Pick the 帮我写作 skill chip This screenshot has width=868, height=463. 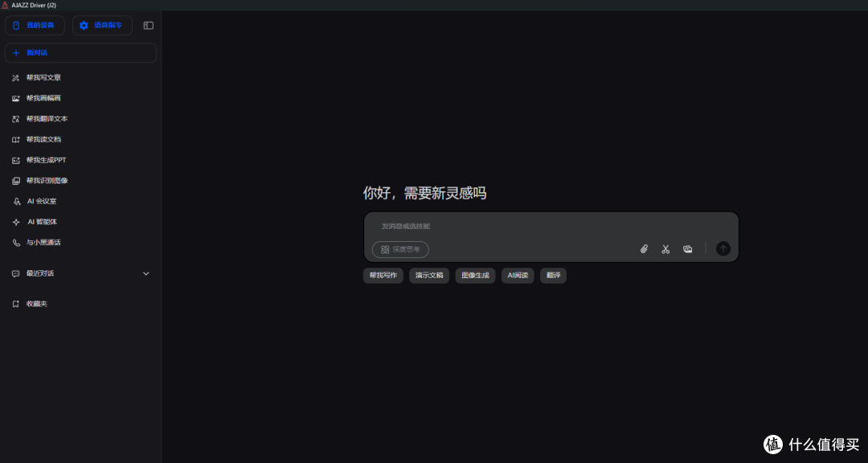tap(383, 275)
